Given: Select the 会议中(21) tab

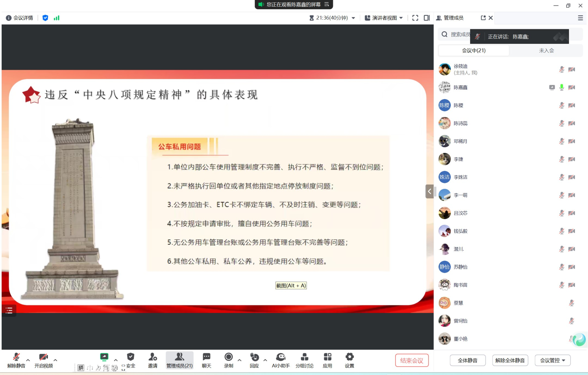Looking at the screenshot, I should click(474, 51).
